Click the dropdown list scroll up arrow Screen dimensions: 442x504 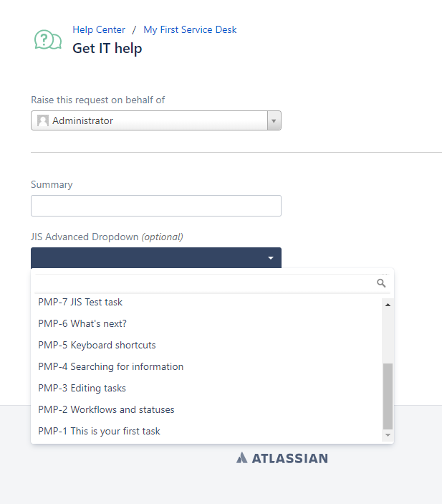[x=388, y=305]
